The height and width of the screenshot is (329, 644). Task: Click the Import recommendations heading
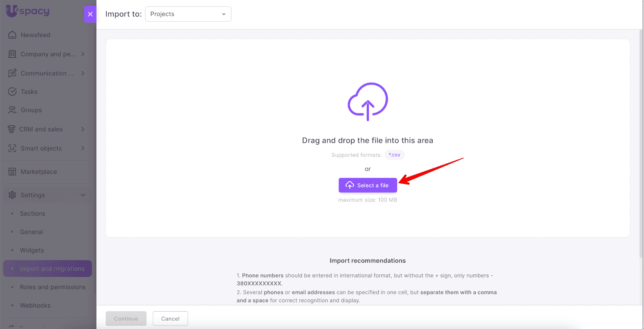coord(367,261)
